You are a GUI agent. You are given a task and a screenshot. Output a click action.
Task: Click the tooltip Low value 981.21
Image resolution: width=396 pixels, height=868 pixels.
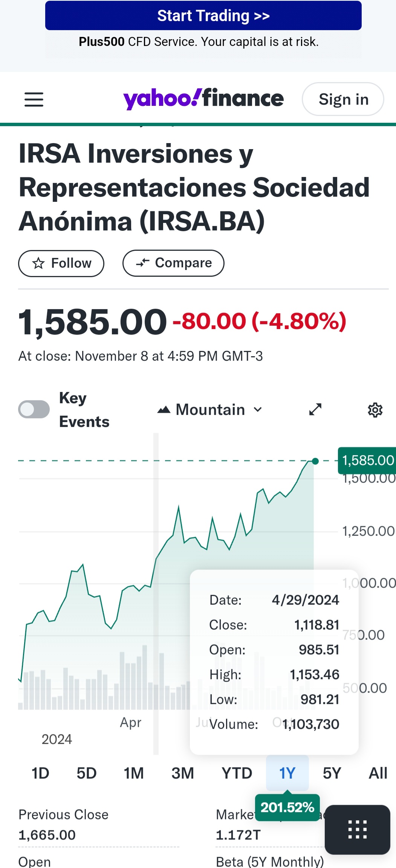tap(320, 699)
